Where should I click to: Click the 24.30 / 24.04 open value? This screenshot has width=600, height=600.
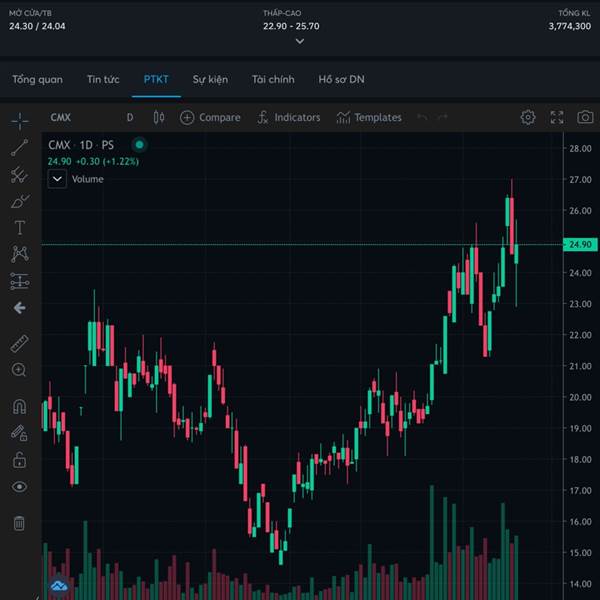[37, 26]
